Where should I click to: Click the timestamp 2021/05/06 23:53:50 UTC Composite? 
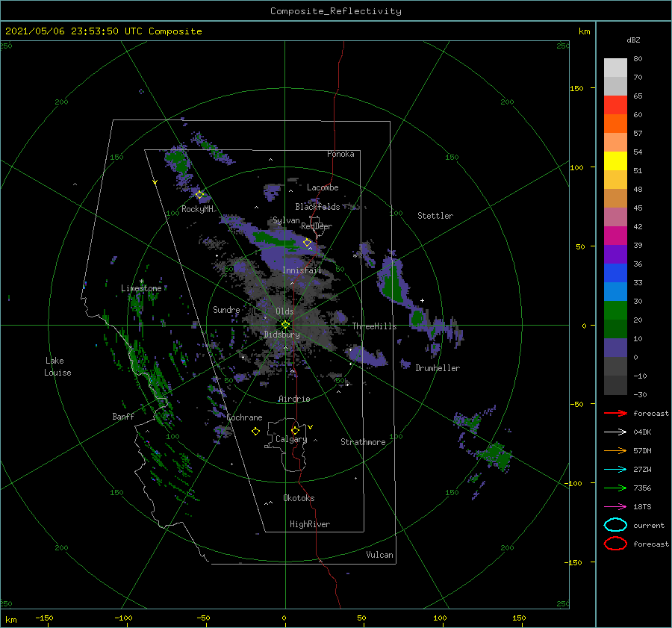[x=103, y=31]
